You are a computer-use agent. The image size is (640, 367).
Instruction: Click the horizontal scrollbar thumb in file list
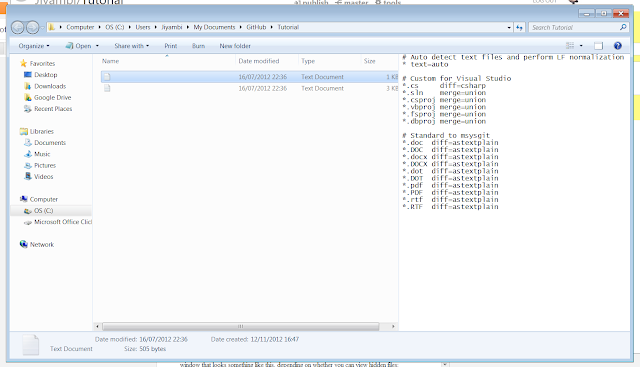click(241, 326)
